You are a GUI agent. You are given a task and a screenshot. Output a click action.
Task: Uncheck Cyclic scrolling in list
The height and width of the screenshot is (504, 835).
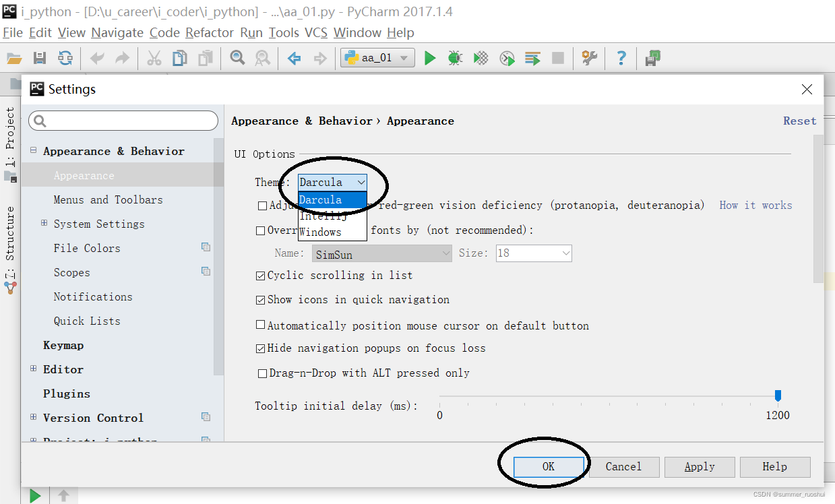[x=260, y=275]
